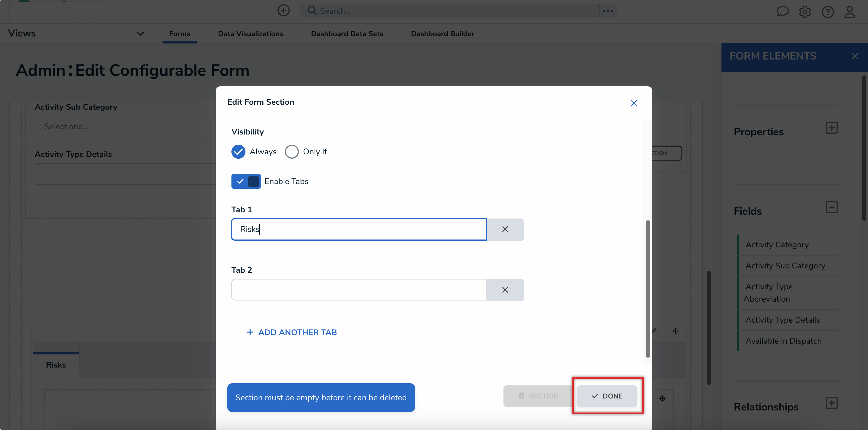
Task: Switch to Data Visualizations tab
Action: pos(250,34)
